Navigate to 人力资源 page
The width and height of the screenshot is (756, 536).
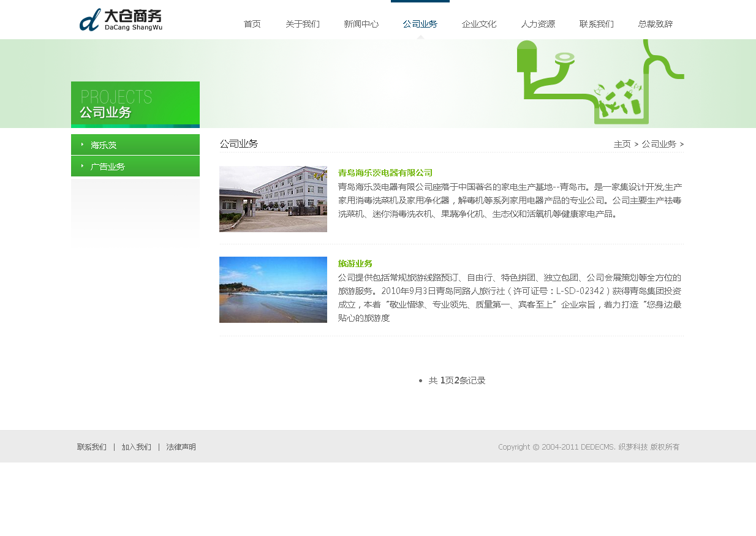coord(537,25)
